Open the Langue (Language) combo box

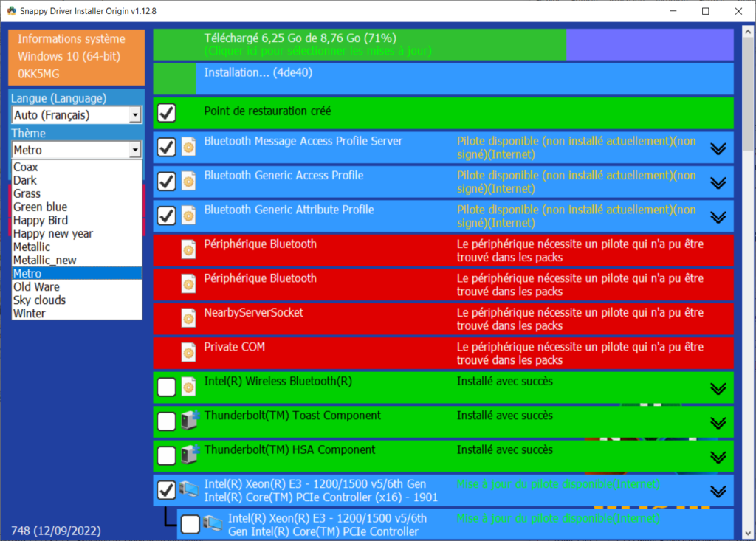76,114
